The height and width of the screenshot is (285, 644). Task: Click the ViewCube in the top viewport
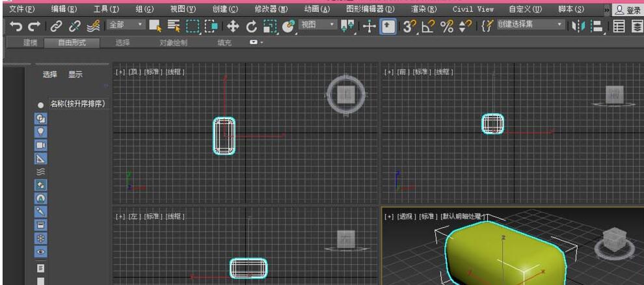[346, 96]
